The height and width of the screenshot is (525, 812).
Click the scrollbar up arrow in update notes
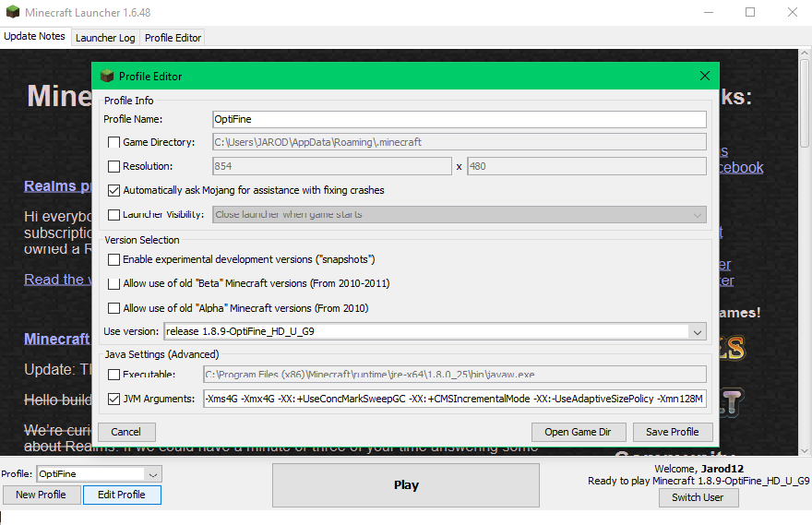[805, 54]
